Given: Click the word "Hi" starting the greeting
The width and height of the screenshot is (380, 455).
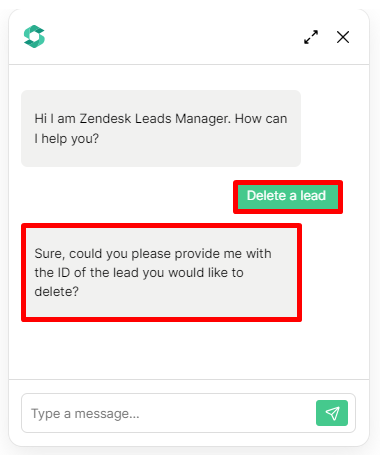Looking at the screenshot, I should click(40, 119).
